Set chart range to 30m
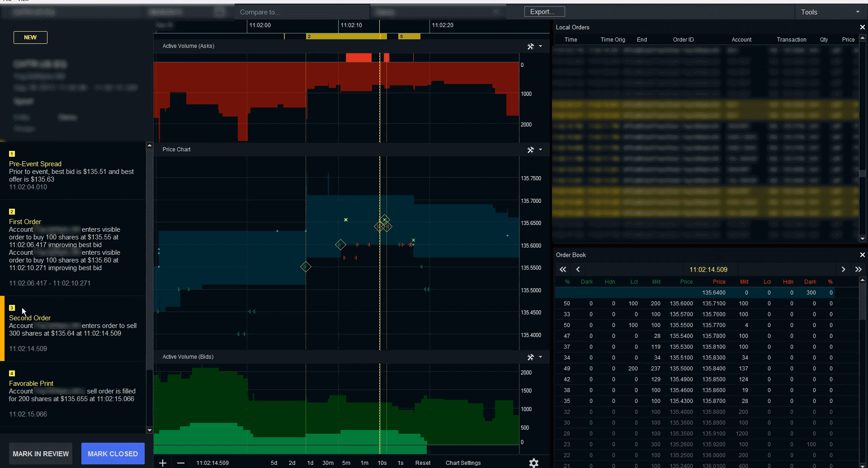The height and width of the screenshot is (468, 868). [328, 463]
